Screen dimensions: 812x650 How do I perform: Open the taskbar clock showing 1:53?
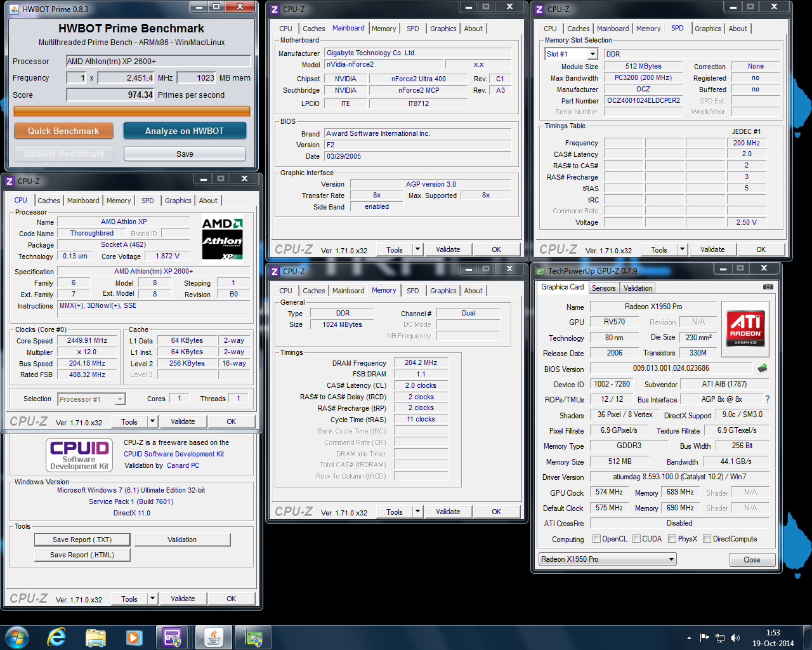click(773, 638)
